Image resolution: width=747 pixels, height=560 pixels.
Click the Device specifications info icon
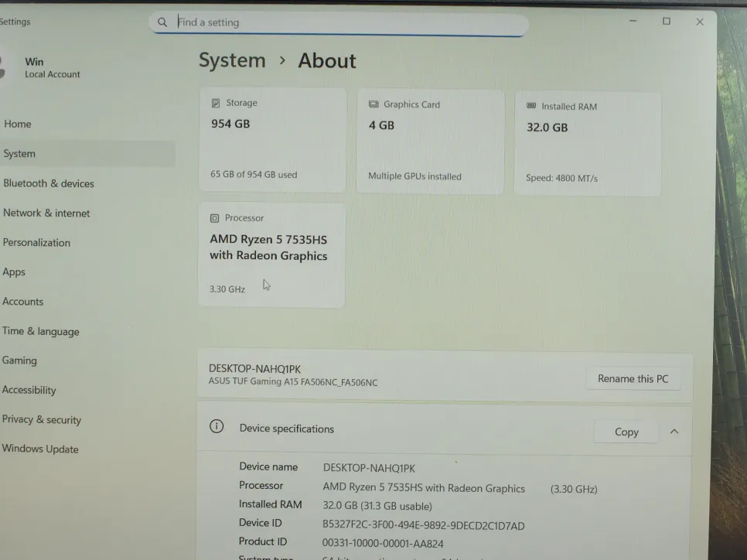pos(217,427)
